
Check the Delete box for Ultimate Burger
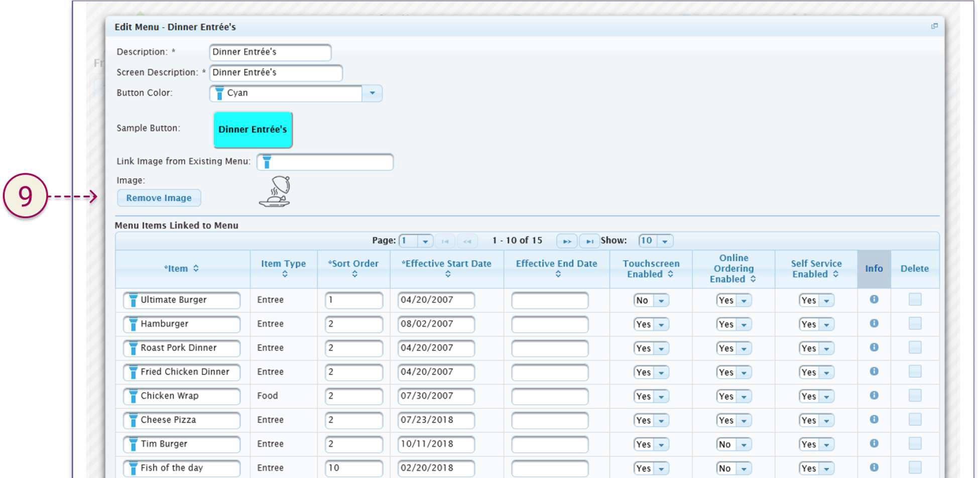click(914, 300)
